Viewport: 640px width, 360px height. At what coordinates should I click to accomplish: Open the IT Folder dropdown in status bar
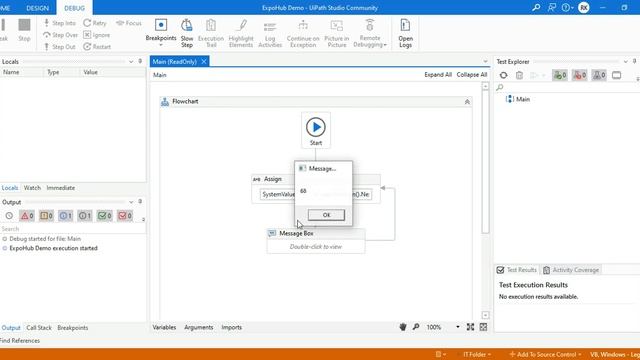[477, 354]
